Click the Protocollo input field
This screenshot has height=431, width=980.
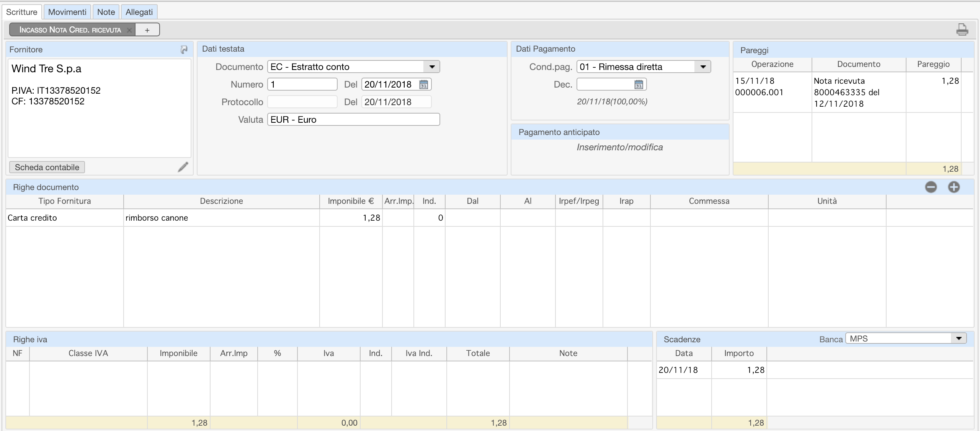302,102
